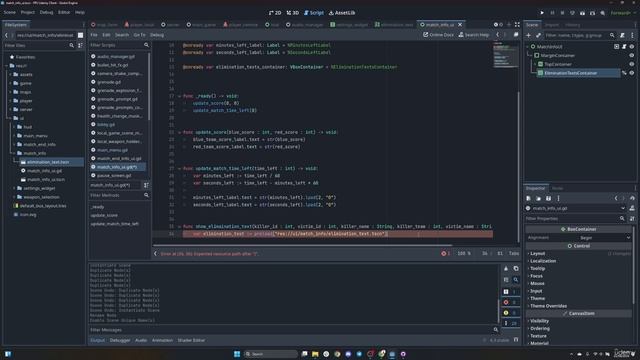Expand the assets folder
This screenshot has width=640, height=360.
[x=11, y=74]
